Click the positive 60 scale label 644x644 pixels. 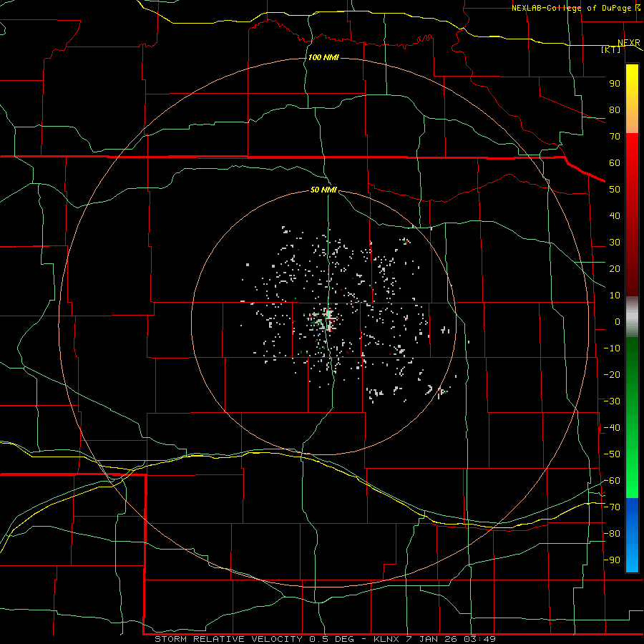(x=615, y=163)
